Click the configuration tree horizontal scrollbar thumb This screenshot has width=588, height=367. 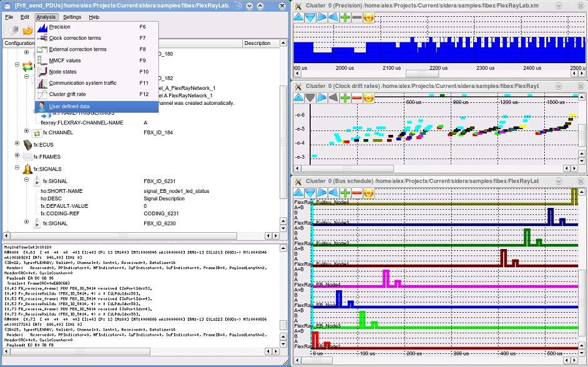point(123,236)
